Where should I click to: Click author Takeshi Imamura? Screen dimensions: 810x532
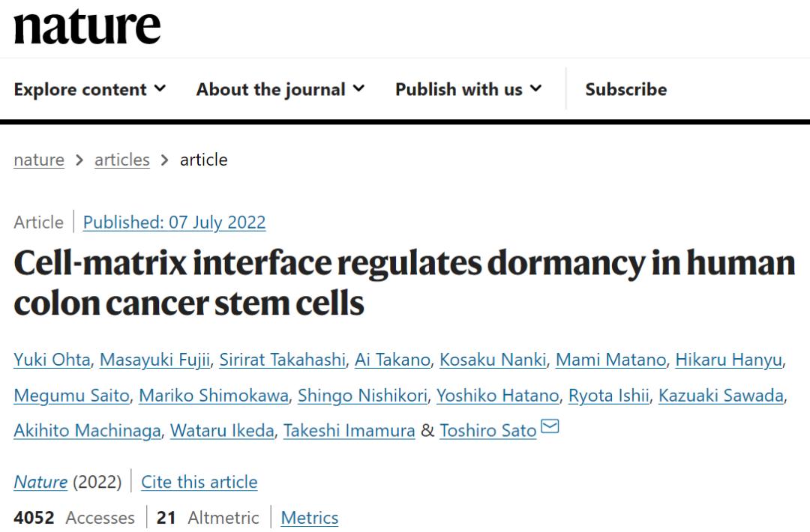[349, 431]
